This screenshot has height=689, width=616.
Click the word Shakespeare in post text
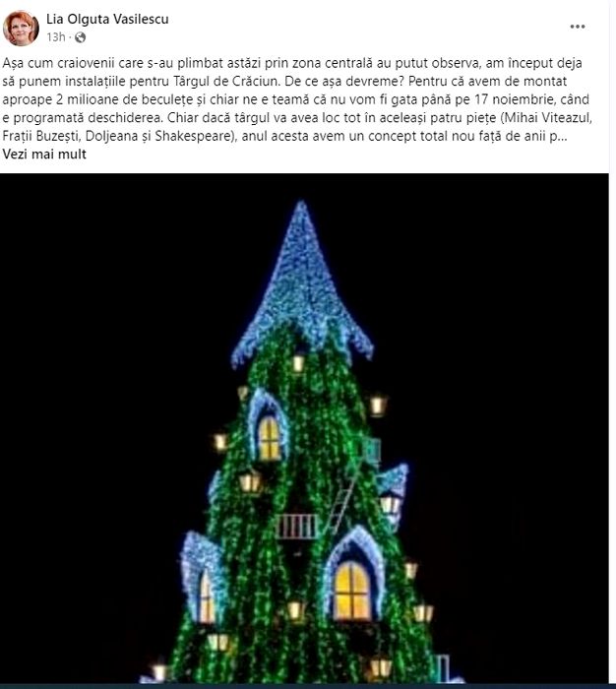click(x=193, y=136)
